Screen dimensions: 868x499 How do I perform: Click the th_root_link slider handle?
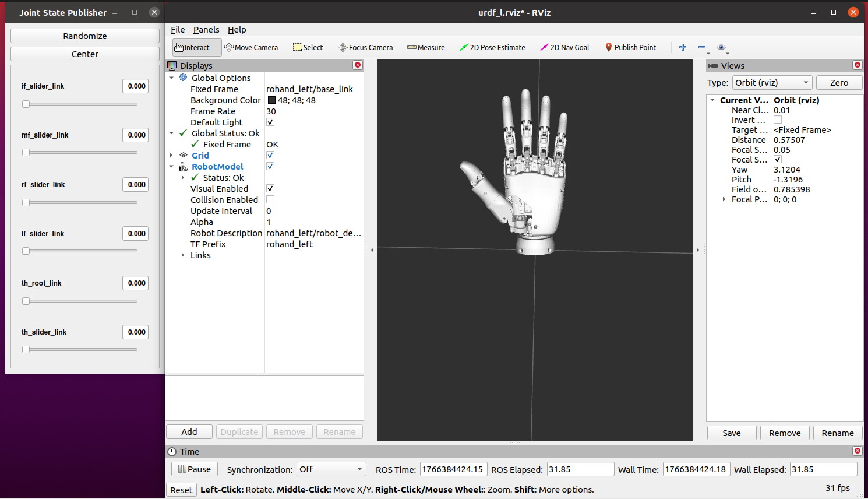[26, 301]
